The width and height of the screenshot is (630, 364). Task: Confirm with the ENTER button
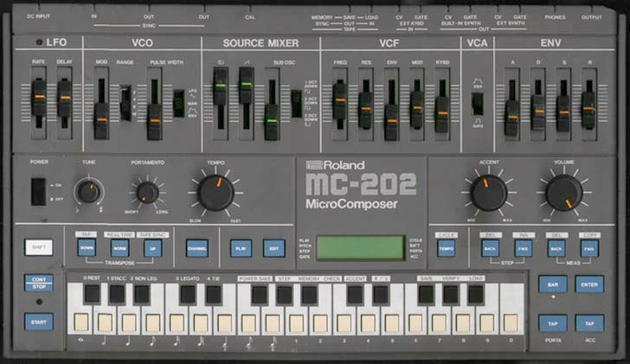(x=589, y=284)
